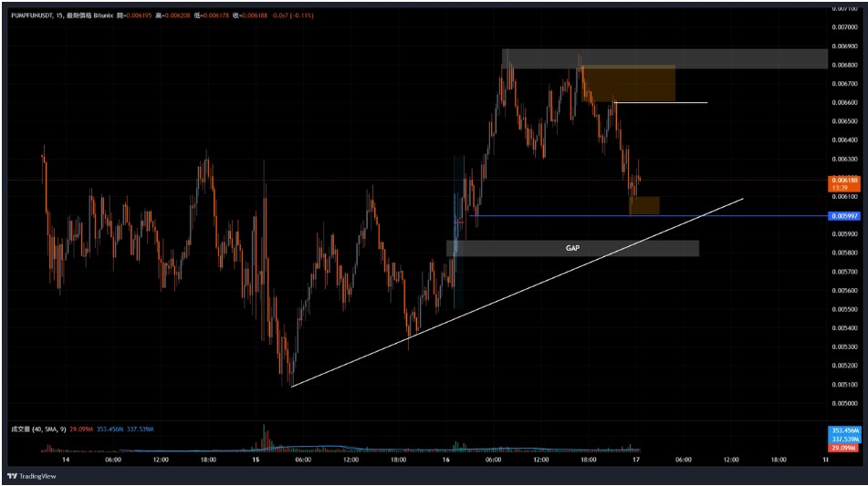Click the TradingView logo icon
Viewport: 868px width, 486px height.
point(12,475)
